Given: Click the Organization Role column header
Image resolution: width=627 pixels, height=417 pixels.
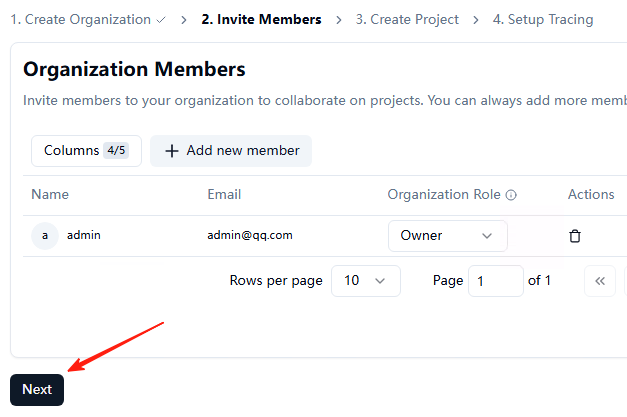Looking at the screenshot, I should pyautogui.click(x=443, y=195).
